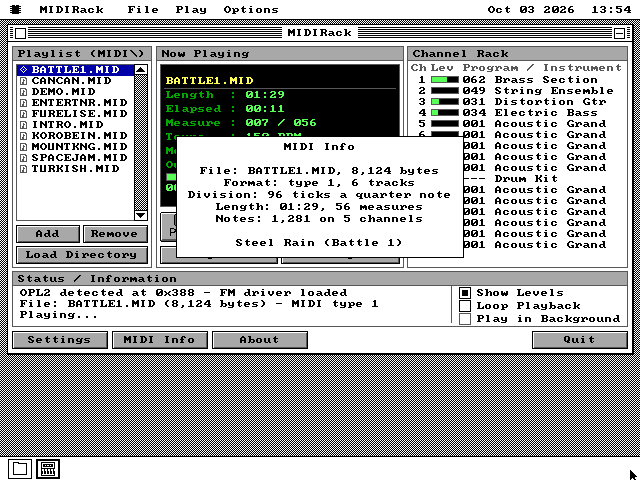The width and height of the screenshot is (640, 480).
Task: Click the file icon beside MOUNTKNG.MID
Action: (x=23, y=147)
